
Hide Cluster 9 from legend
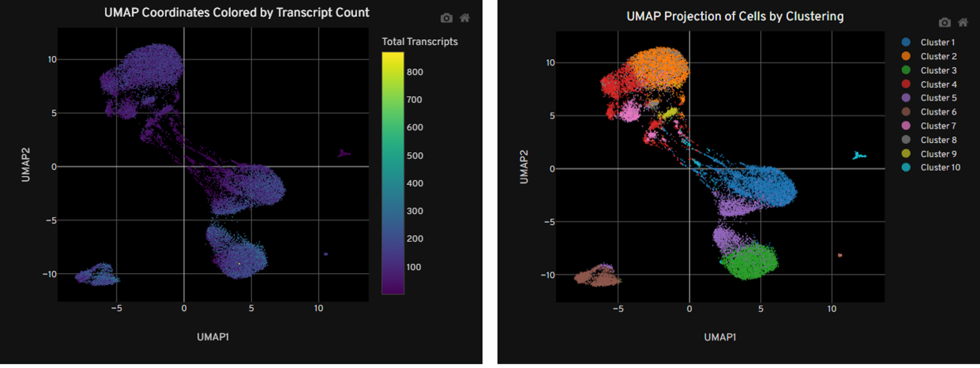click(x=938, y=154)
